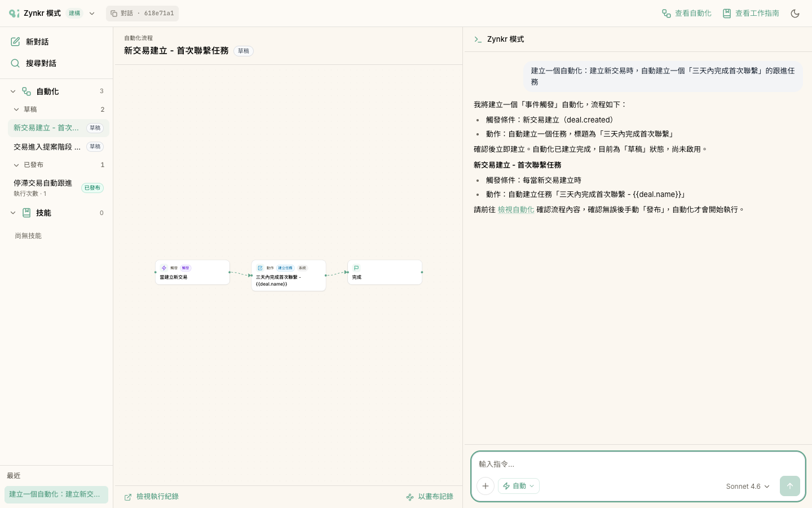Select the 完成 end node
This screenshot has height=508, width=812.
pos(385,272)
